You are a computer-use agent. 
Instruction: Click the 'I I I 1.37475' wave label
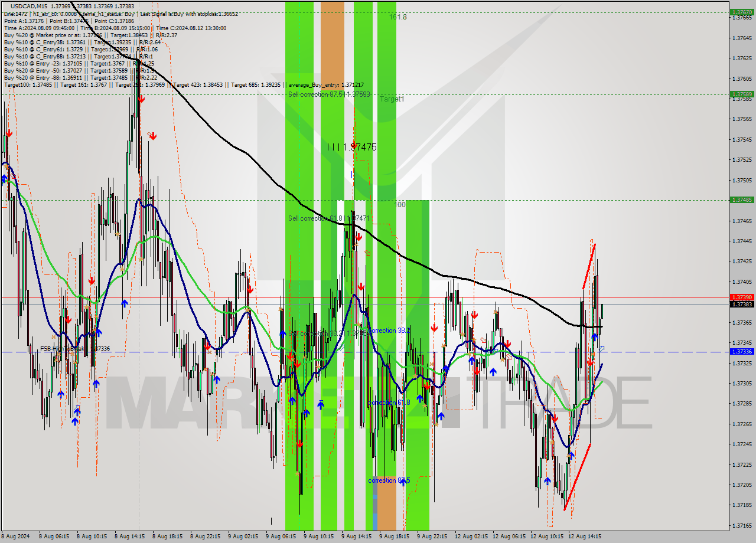click(352, 147)
